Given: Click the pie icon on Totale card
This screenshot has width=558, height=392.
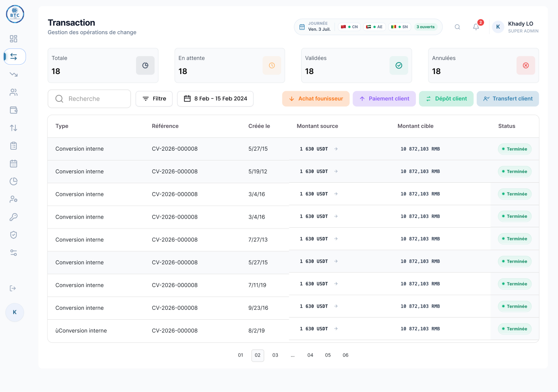Looking at the screenshot, I should click(145, 65).
